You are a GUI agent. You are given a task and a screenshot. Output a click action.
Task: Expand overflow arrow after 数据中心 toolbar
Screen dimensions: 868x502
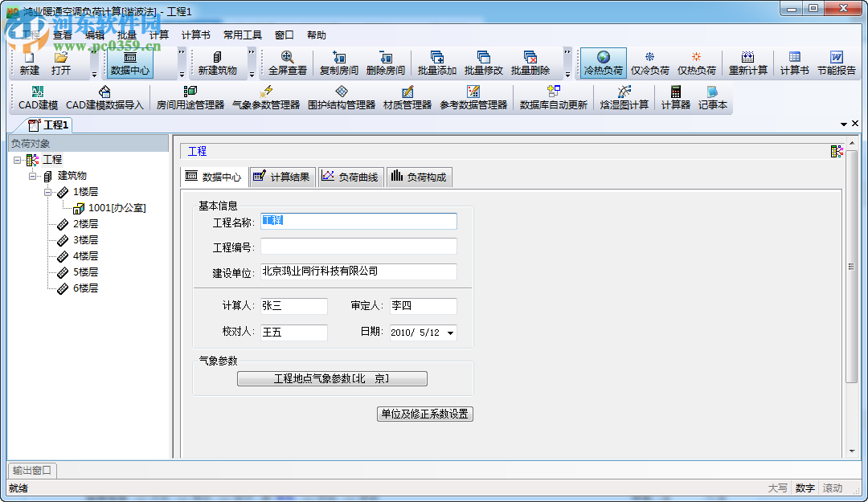coord(182,74)
